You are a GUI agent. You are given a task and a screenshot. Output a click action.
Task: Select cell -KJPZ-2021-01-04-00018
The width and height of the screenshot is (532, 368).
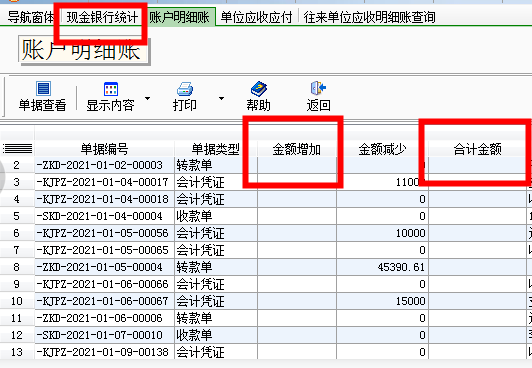click(x=104, y=199)
